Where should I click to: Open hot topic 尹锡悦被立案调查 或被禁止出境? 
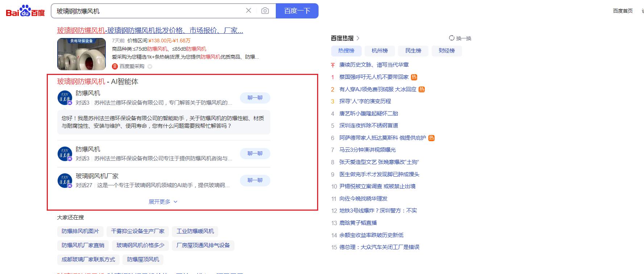coord(377,186)
